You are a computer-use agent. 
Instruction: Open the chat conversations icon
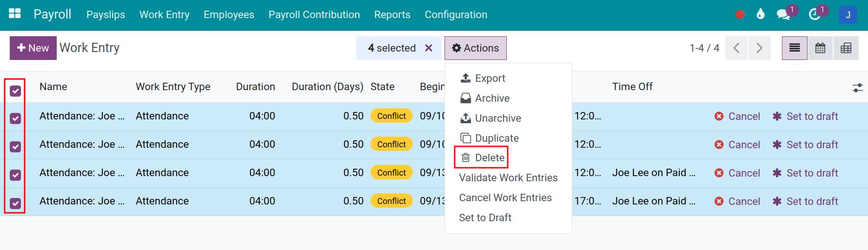[x=783, y=14]
